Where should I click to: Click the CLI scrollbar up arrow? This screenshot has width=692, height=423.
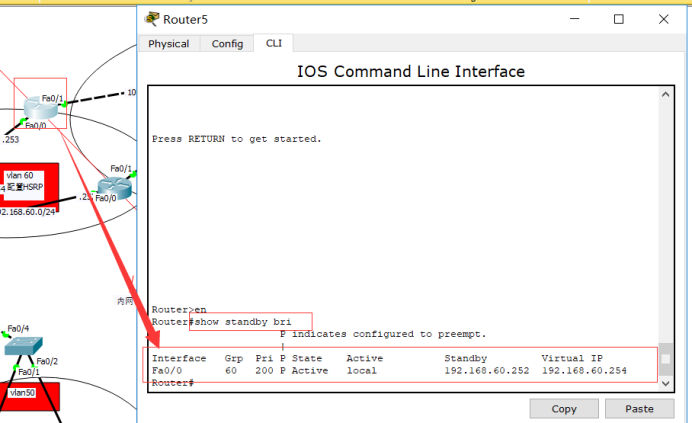point(666,94)
